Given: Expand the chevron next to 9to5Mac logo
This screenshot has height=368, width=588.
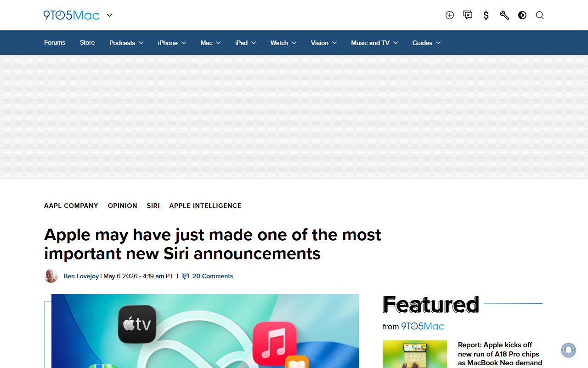Looking at the screenshot, I should (109, 15).
